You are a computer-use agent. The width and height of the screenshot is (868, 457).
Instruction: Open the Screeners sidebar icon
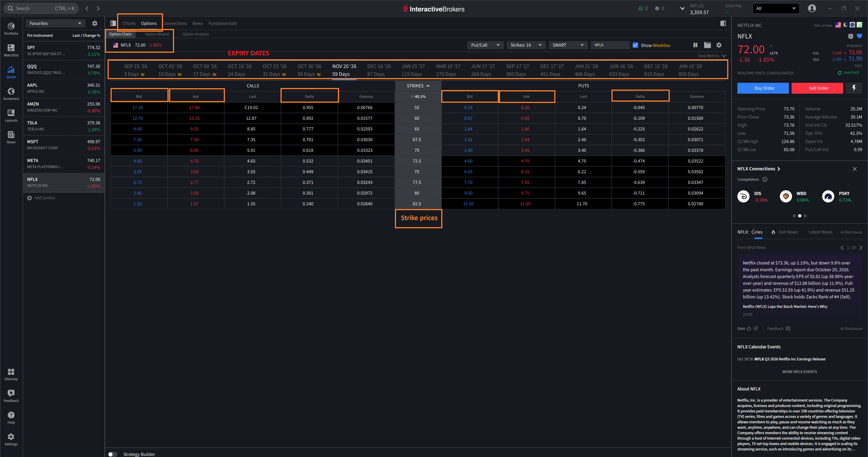pos(11,94)
